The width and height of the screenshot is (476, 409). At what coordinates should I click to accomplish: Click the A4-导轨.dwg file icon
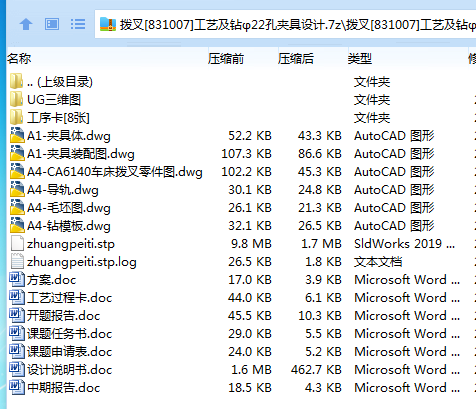point(17,190)
